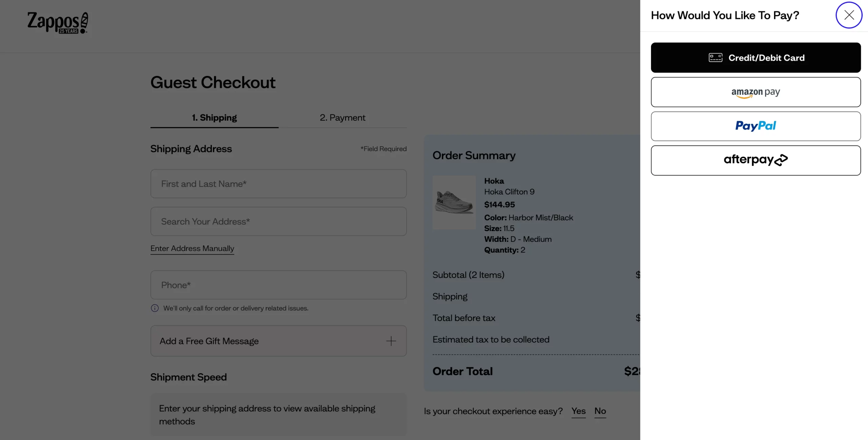Open the 2. Payment tab
The width and height of the screenshot is (868, 440).
342,118
